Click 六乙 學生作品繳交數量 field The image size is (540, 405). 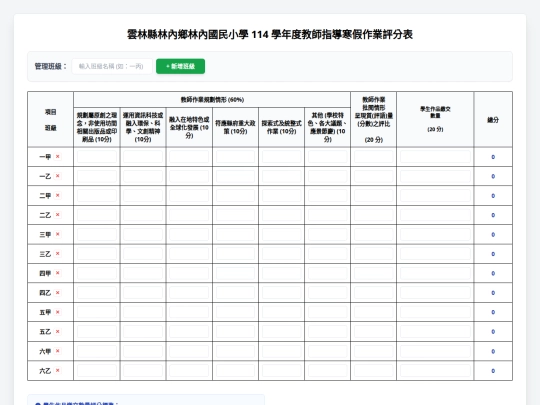[x=435, y=371]
